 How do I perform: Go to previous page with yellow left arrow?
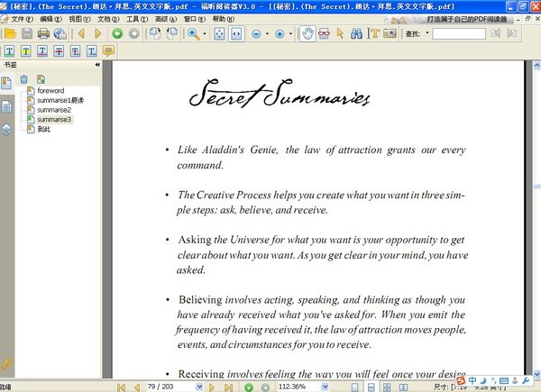(81, 33)
